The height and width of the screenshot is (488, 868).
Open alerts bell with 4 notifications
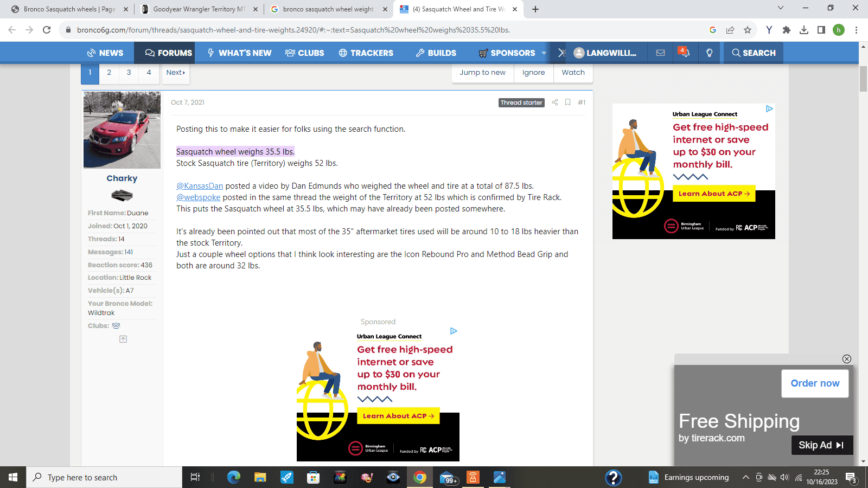[684, 53]
